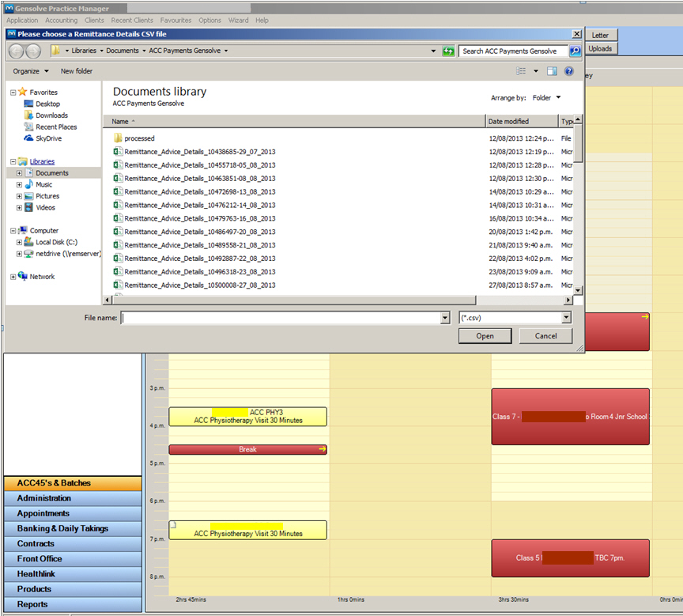Open the address bar history dropdown

click(x=433, y=51)
